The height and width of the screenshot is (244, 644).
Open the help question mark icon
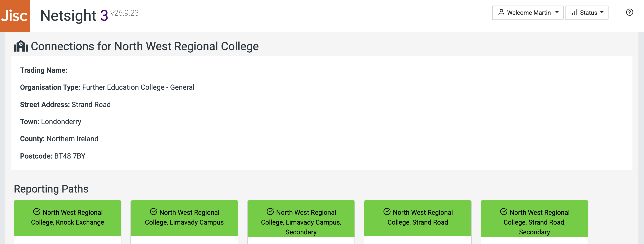click(x=629, y=12)
